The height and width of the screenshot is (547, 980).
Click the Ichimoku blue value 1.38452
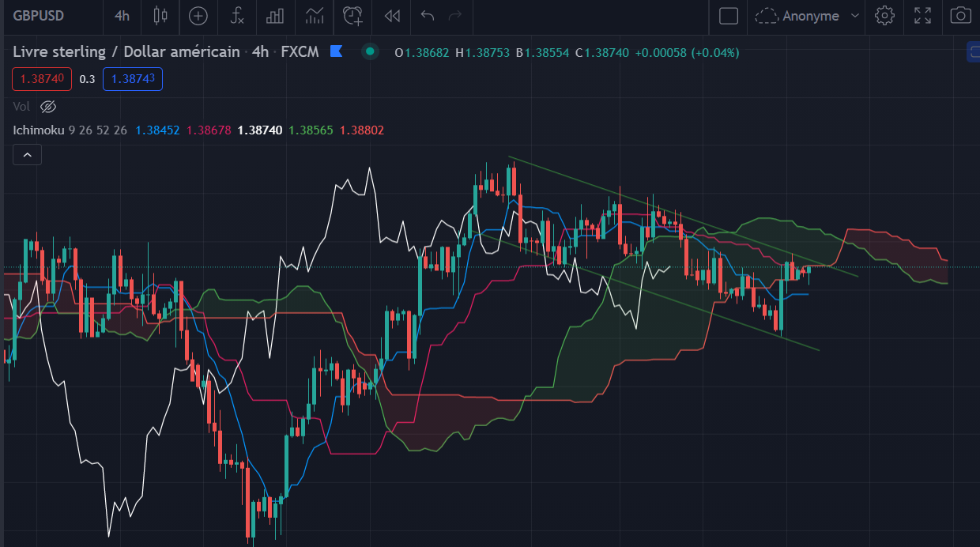(x=158, y=130)
